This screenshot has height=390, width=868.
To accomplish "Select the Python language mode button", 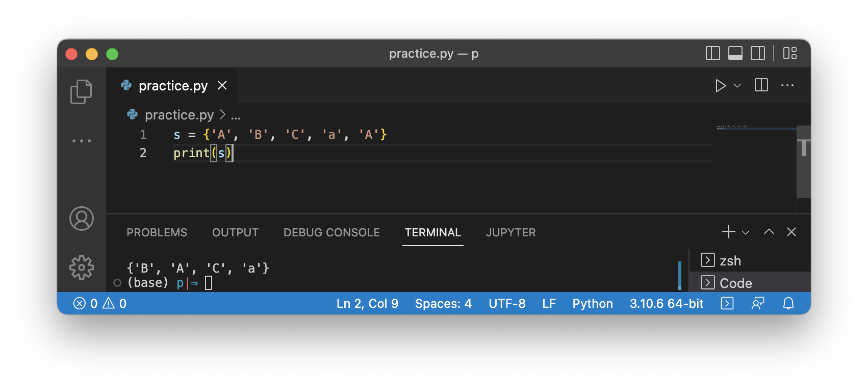I will (x=593, y=304).
